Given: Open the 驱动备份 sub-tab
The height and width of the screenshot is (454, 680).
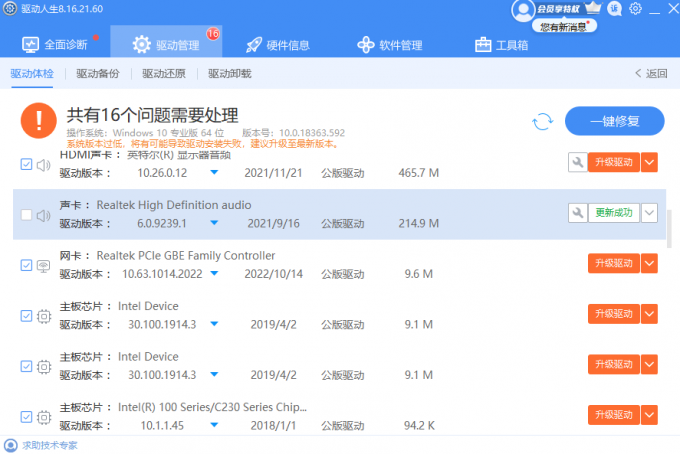Looking at the screenshot, I should tap(97, 73).
